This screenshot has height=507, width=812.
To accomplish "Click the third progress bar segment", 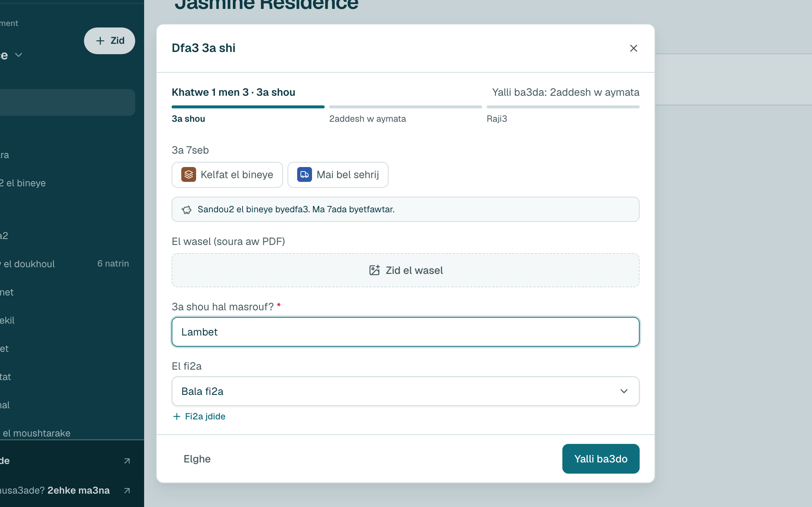I will point(563,107).
